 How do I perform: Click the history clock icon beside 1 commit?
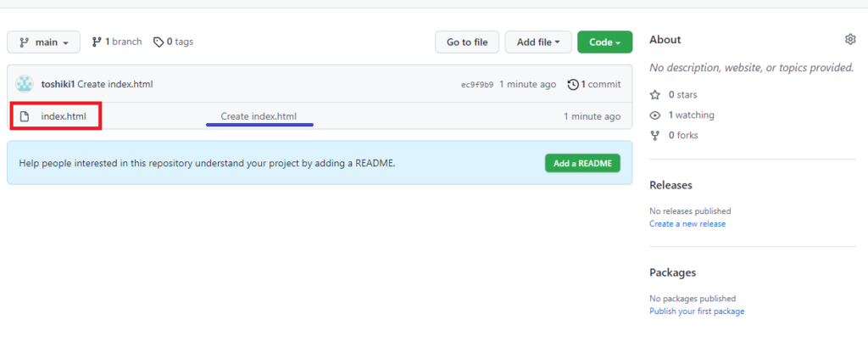(574, 84)
